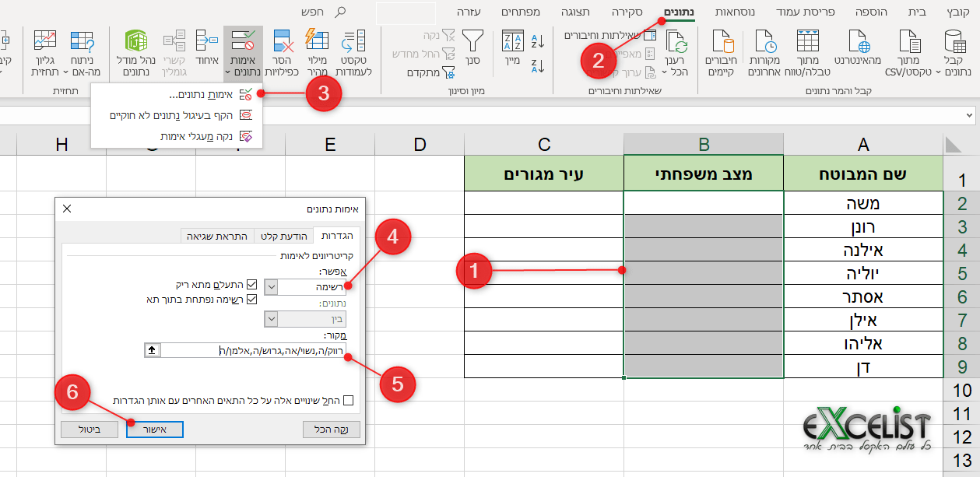Toggle the 'התעלם מתא ריק' checkbox
The height and width of the screenshot is (477, 980).
tap(251, 285)
